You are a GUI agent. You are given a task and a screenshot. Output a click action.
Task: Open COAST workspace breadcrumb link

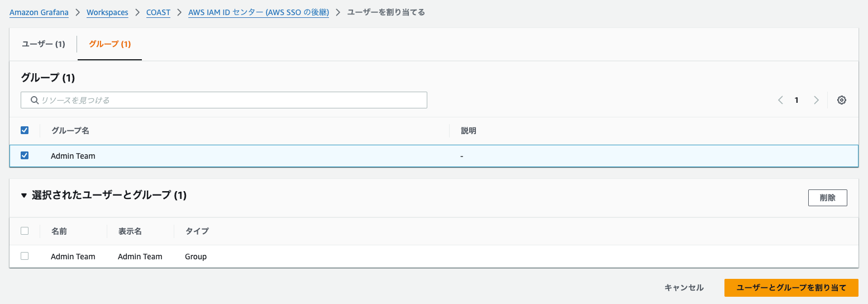point(158,12)
